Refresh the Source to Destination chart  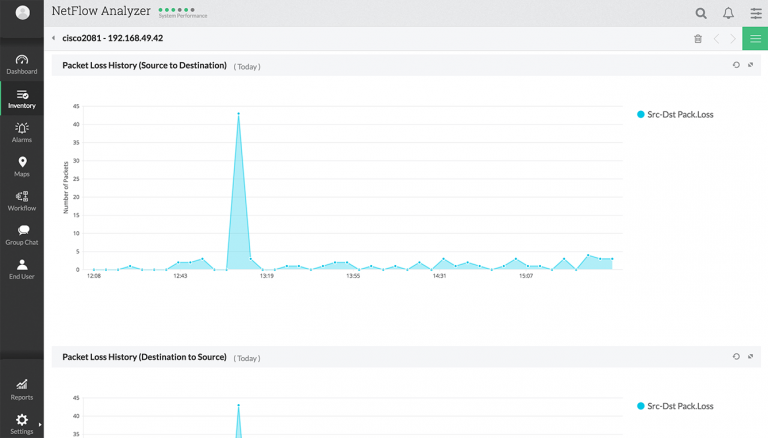coord(736,65)
